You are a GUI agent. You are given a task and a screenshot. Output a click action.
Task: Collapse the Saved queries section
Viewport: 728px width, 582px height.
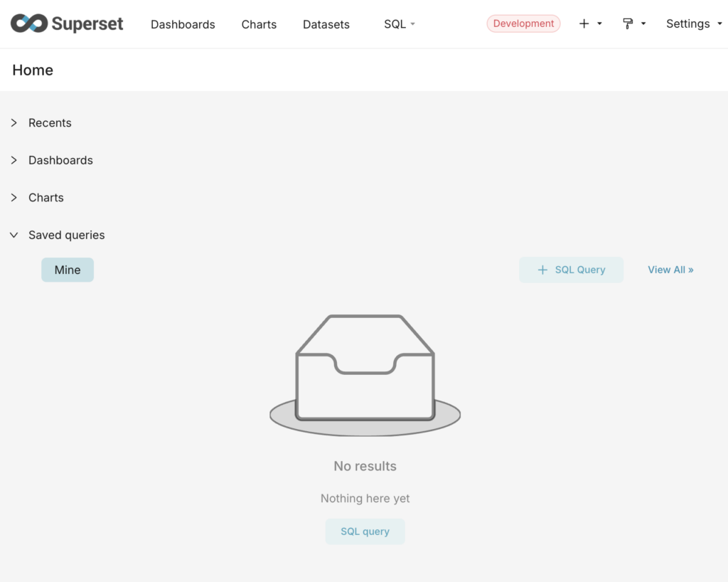point(66,235)
